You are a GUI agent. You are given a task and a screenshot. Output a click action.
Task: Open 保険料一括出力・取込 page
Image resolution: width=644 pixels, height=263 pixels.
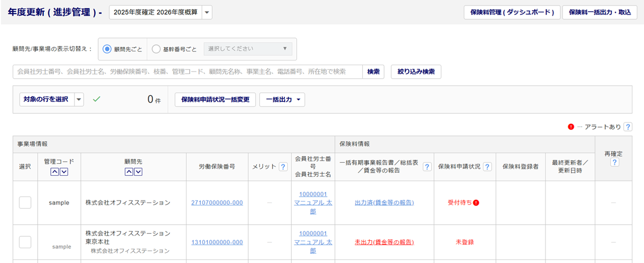click(600, 13)
